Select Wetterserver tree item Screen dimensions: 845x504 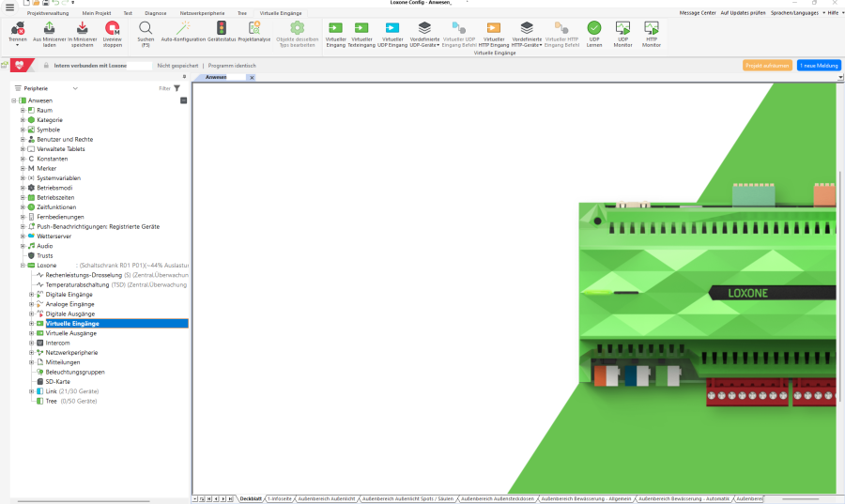click(x=54, y=237)
